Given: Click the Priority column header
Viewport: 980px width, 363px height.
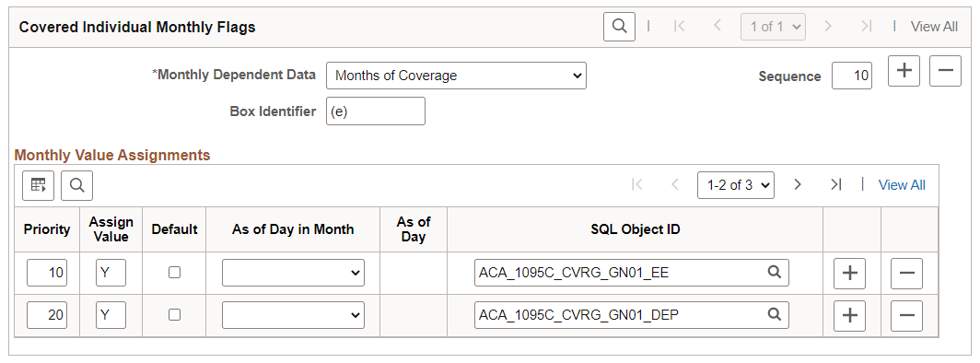Looking at the screenshot, I should coord(47,229).
